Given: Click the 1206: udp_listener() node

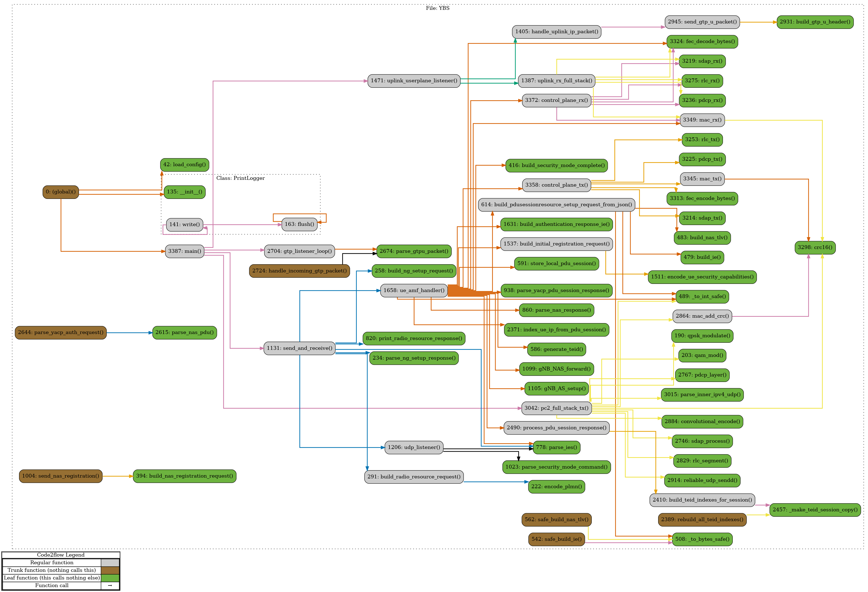Looking at the screenshot, I should tap(414, 447).
